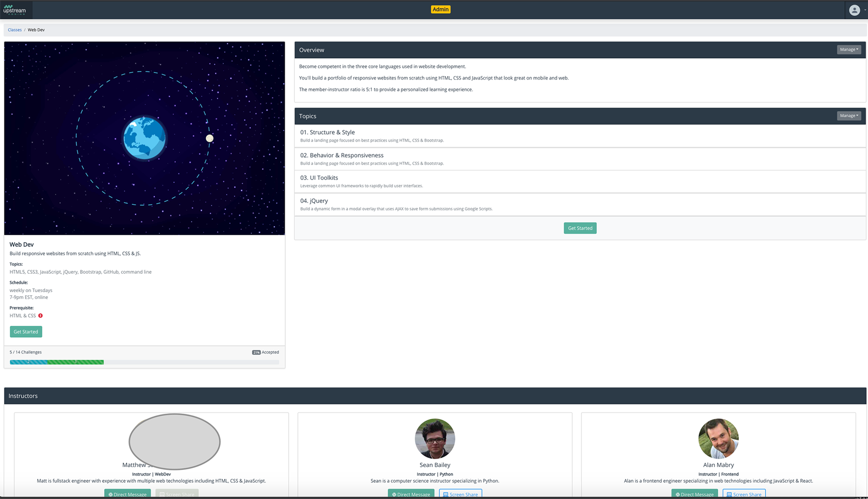
Task: Click Get Started below the topics list
Action: [x=580, y=228]
